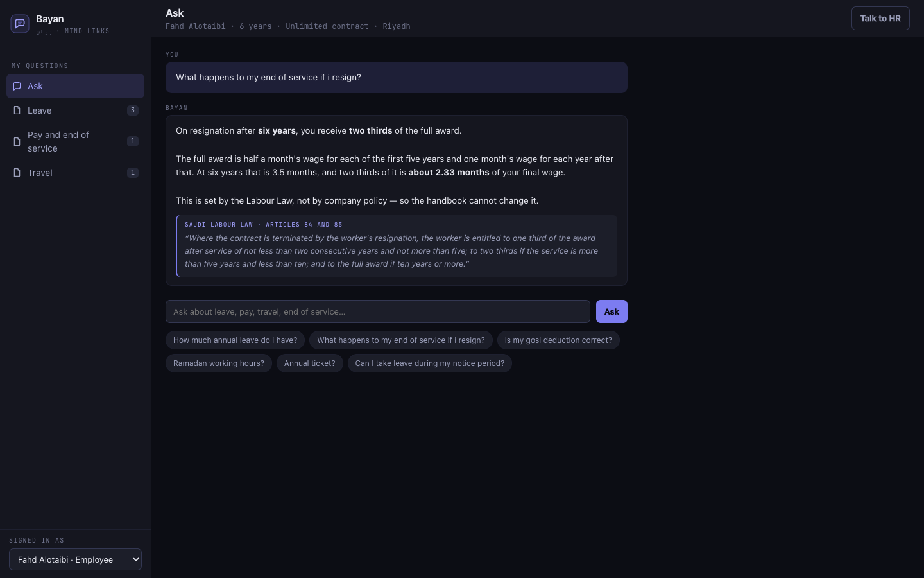Click the Talk to HR button

[x=880, y=19]
